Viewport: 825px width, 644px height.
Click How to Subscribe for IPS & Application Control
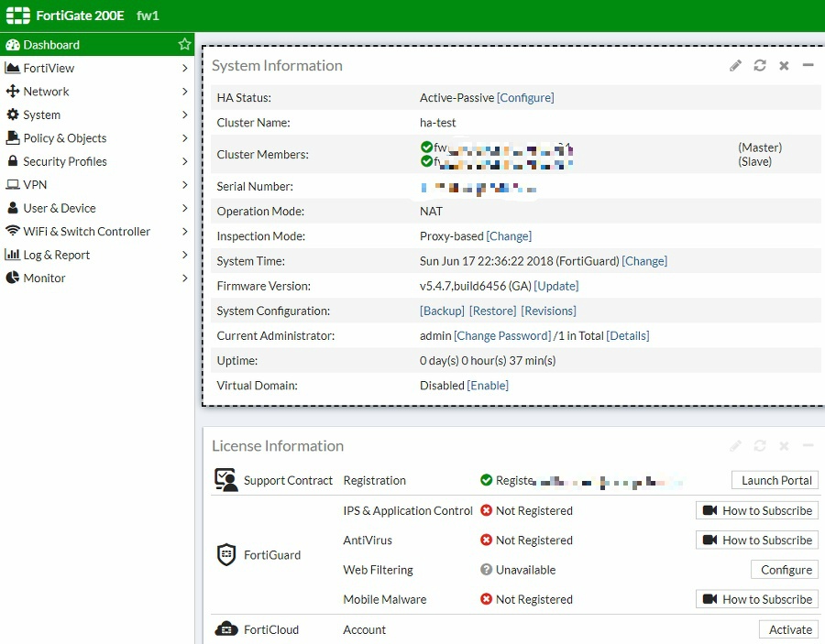(x=757, y=510)
